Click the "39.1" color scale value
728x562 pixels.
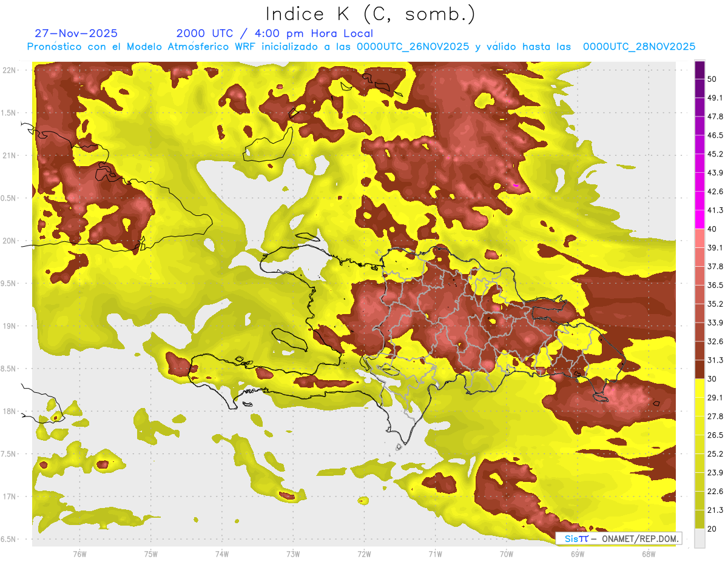pos(715,247)
